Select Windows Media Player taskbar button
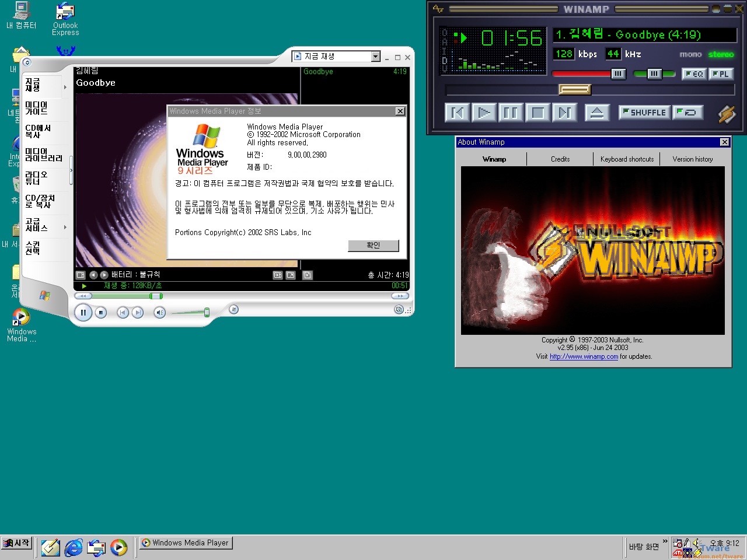This screenshot has height=560, width=747. point(186,543)
